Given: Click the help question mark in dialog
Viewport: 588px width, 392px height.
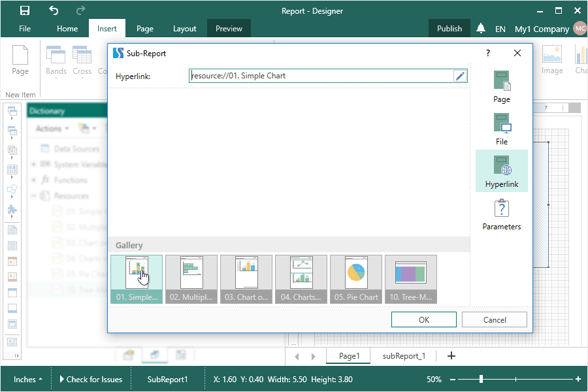Looking at the screenshot, I should point(488,54).
